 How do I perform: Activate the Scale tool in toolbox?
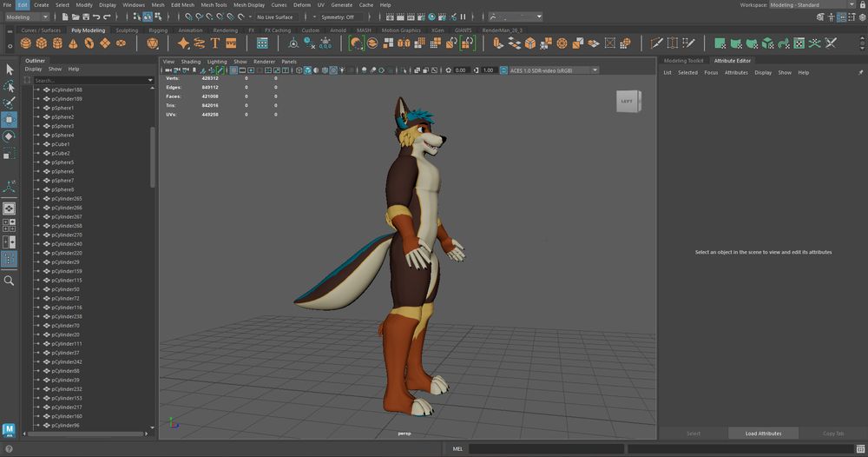point(10,154)
